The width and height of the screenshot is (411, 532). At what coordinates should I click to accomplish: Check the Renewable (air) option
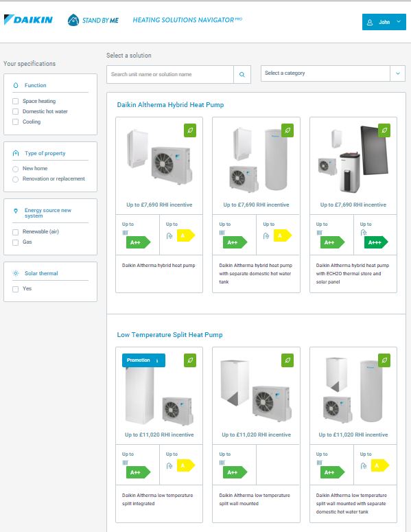[x=15, y=232]
